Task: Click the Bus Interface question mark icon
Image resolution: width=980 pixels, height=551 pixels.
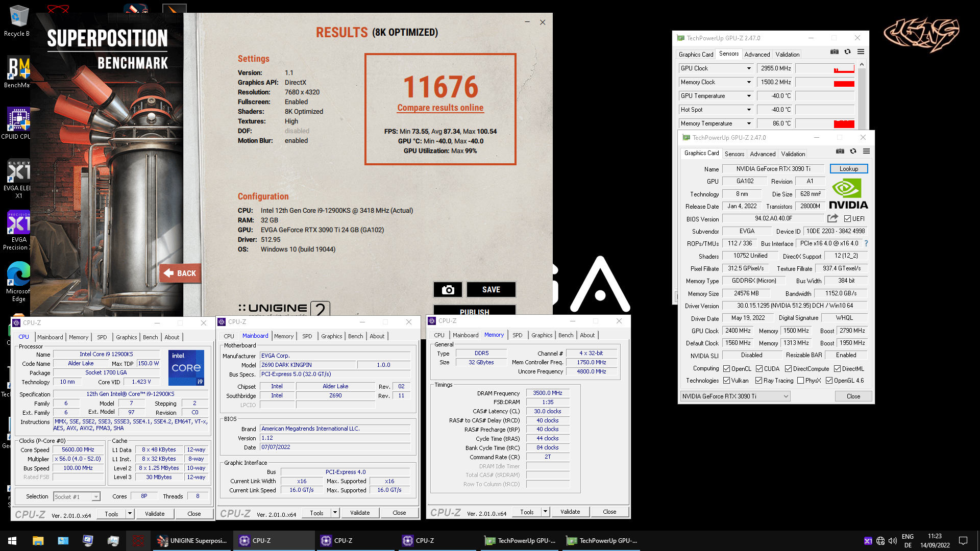Action: click(866, 243)
